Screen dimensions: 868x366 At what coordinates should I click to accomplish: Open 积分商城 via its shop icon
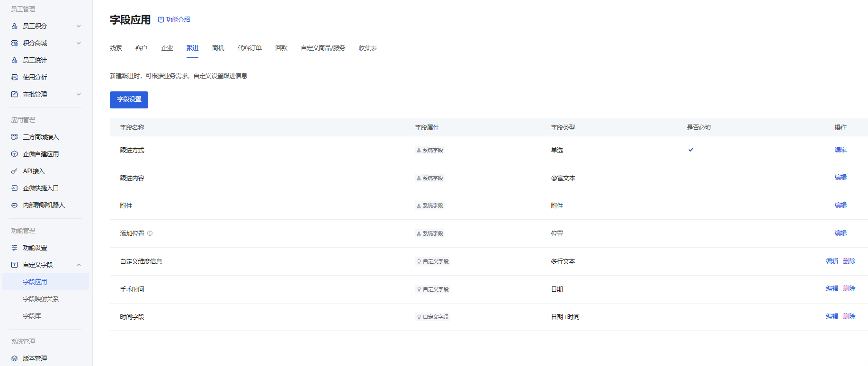tap(14, 43)
